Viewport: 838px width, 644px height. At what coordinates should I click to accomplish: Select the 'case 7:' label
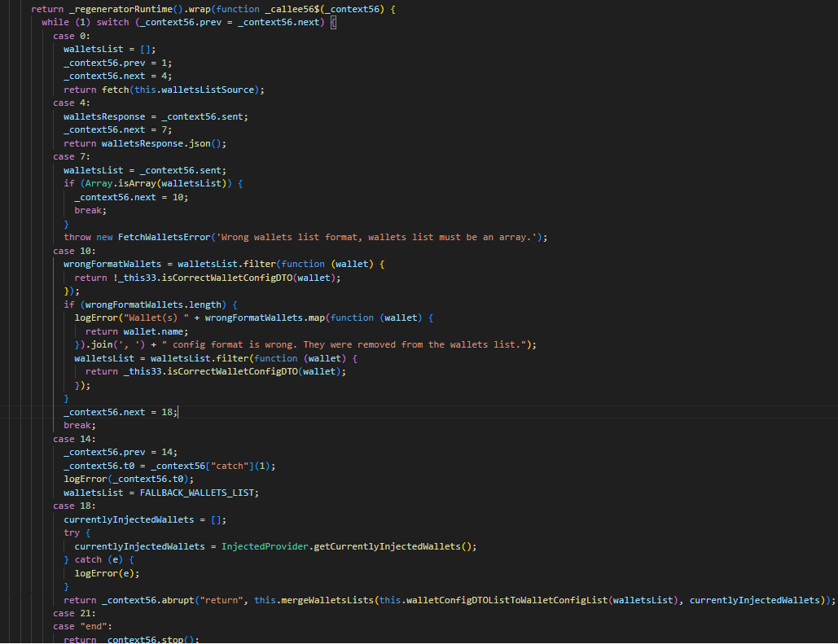pyautogui.click(x=72, y=156)
